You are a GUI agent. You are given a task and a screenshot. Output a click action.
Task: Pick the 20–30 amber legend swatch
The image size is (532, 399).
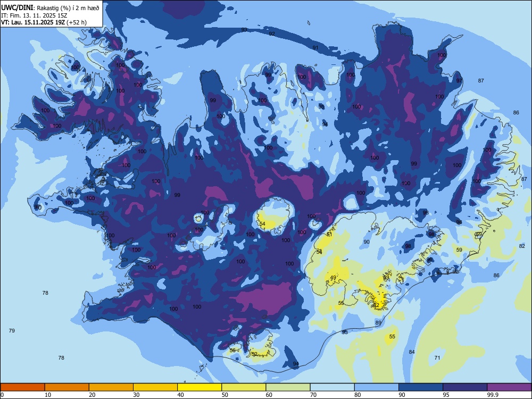[x=111, y=387]
